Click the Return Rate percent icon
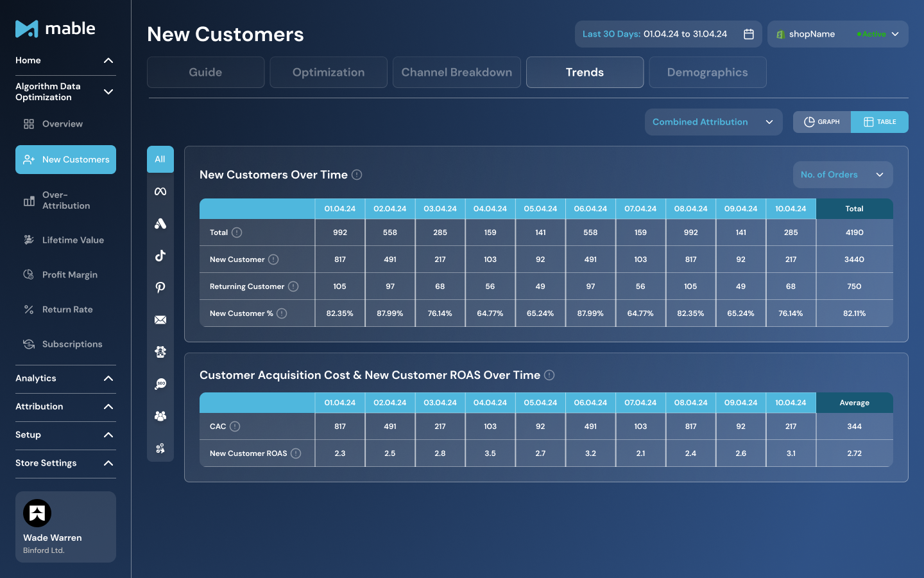This screenshot has height=578, width=924. [29, 310]
